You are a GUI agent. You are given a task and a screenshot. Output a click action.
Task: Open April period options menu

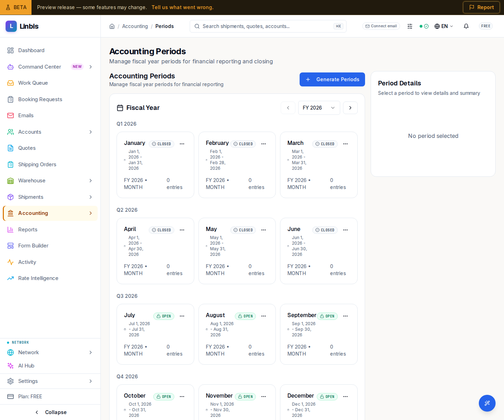(x=182, y=230)
